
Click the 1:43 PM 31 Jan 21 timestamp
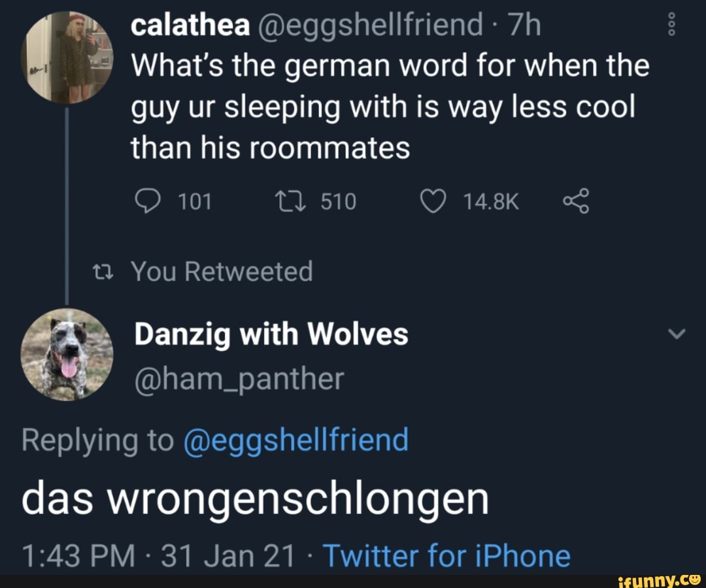coord(158,555)
